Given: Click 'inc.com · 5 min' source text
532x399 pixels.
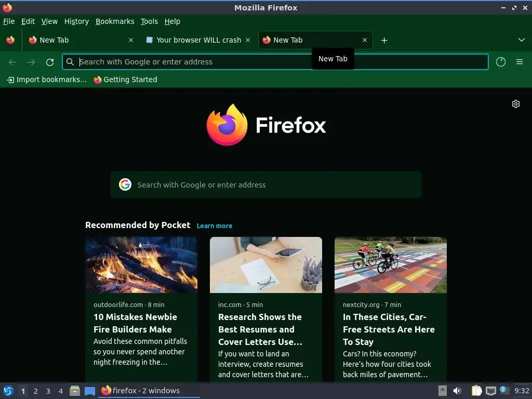Looking at the screenshot, I should (x=241, y=304).
